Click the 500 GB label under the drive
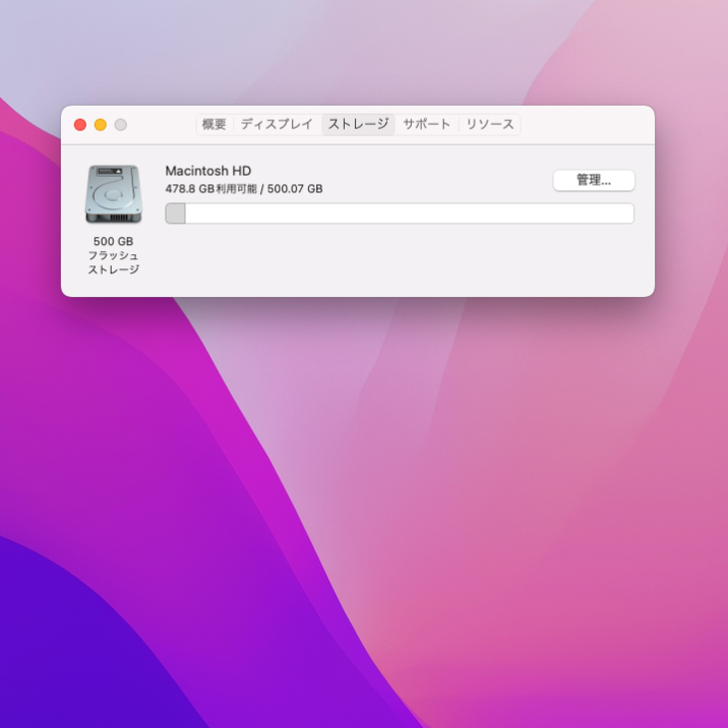Viewport: 728px width, 728px height. coord(113,241)
